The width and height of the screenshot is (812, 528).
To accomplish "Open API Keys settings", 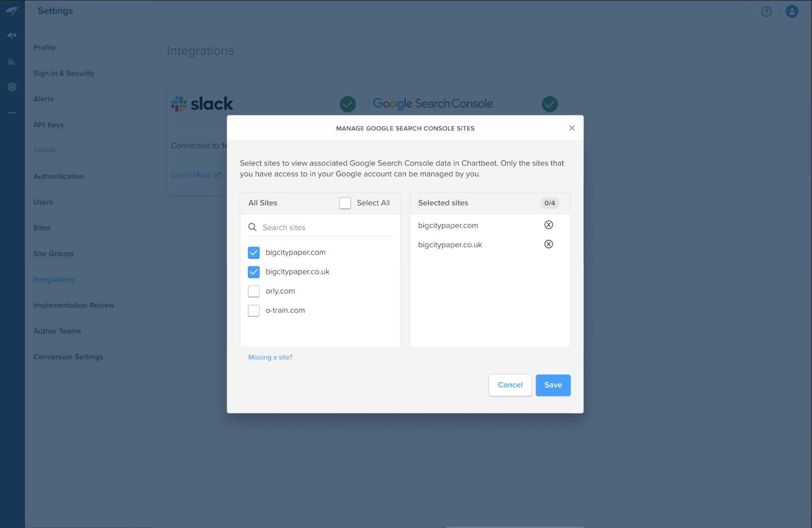I will 49,125.
